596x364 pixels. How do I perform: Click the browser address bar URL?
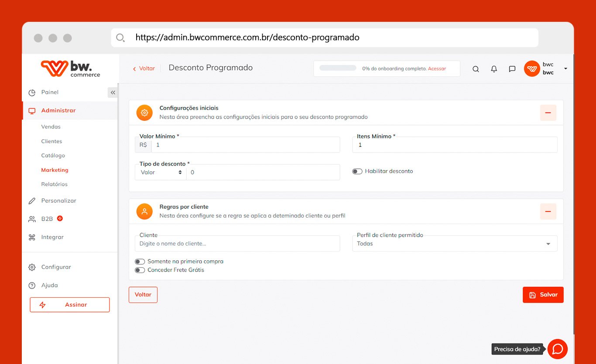(247, 37)
